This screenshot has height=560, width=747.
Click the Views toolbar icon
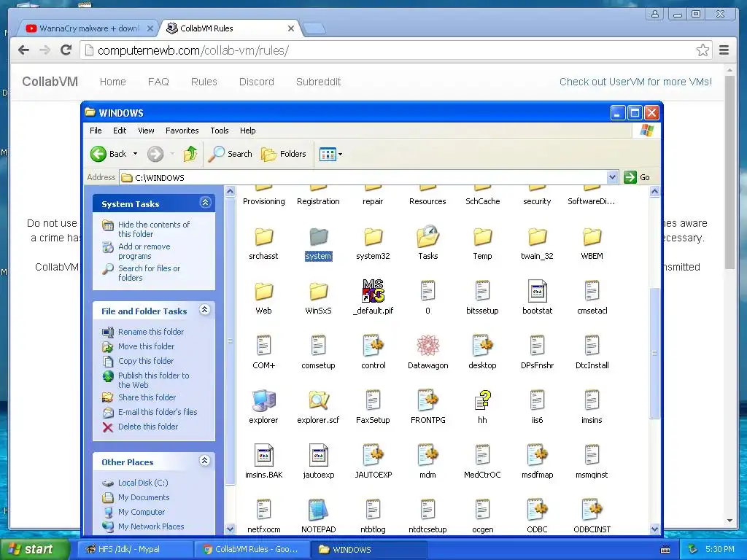(328, 155)
